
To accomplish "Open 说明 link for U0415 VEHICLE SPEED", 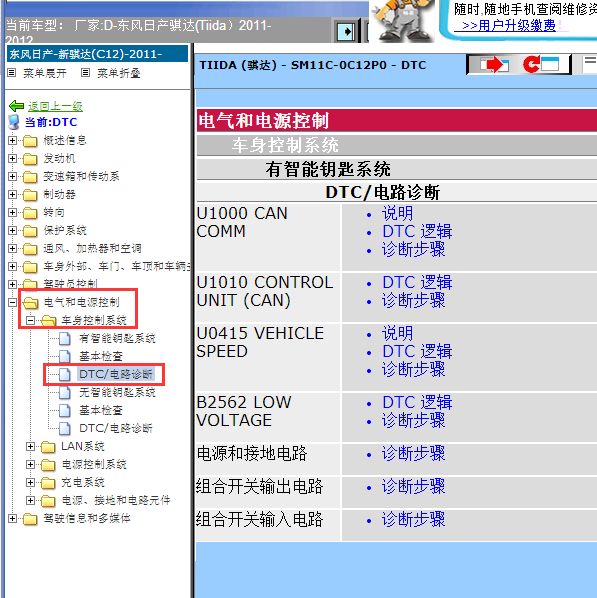I will click(397, 333).
